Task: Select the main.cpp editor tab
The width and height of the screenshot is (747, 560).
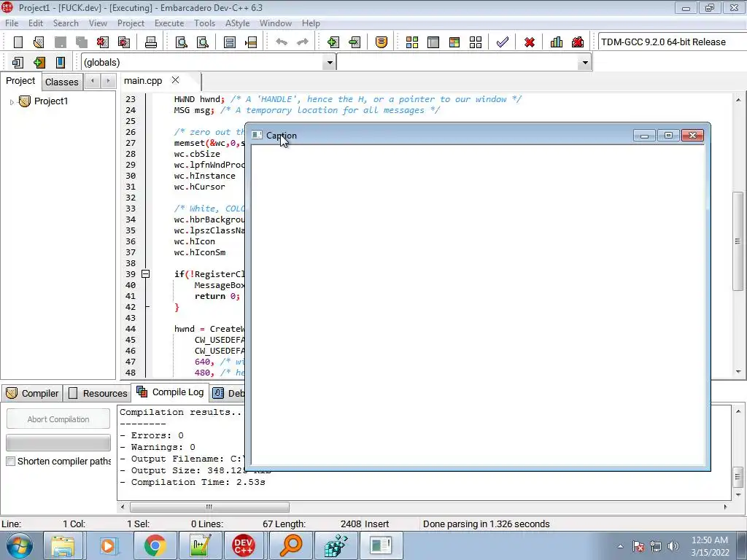Action: 143,81
